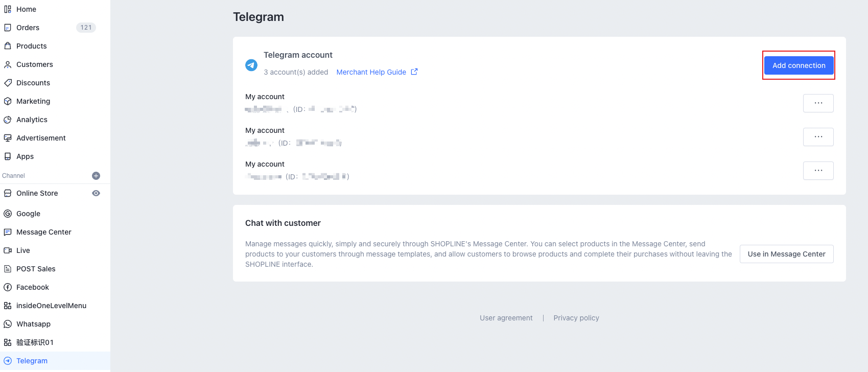Open options menu for second account
Screen dimensions: 868x372
tap(818, 137)
